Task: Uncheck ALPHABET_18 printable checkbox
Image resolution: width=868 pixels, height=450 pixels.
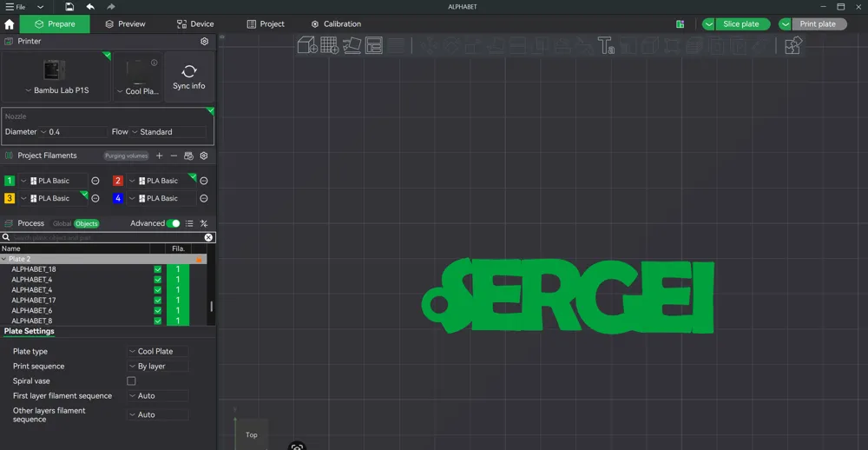Action: 158,269
